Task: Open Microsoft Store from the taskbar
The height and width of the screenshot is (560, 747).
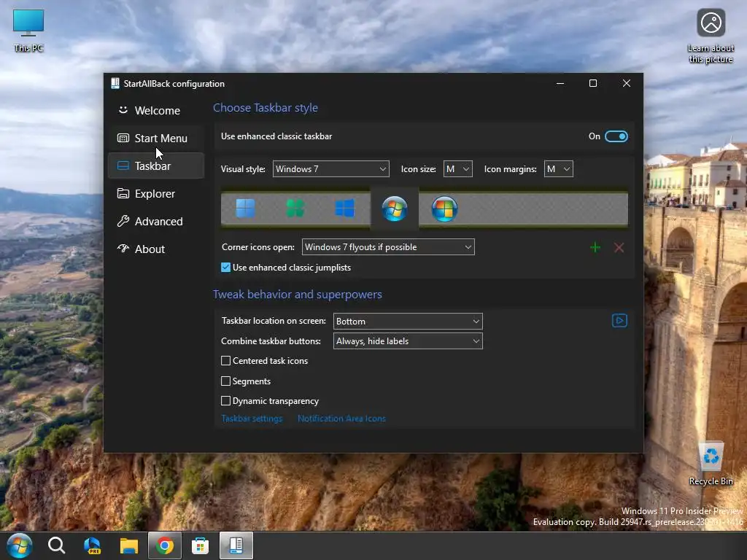Action: [x=200, y=545]
